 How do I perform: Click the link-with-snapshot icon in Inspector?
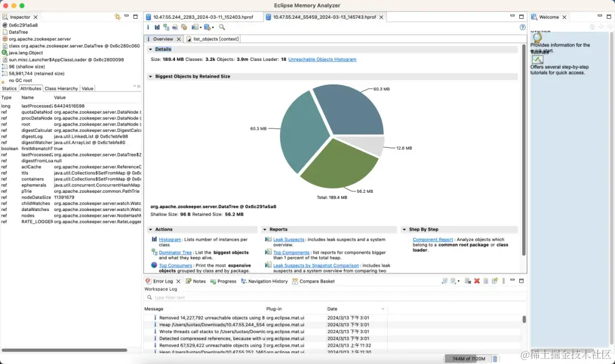pyautogui.click(x=117, y=16)
